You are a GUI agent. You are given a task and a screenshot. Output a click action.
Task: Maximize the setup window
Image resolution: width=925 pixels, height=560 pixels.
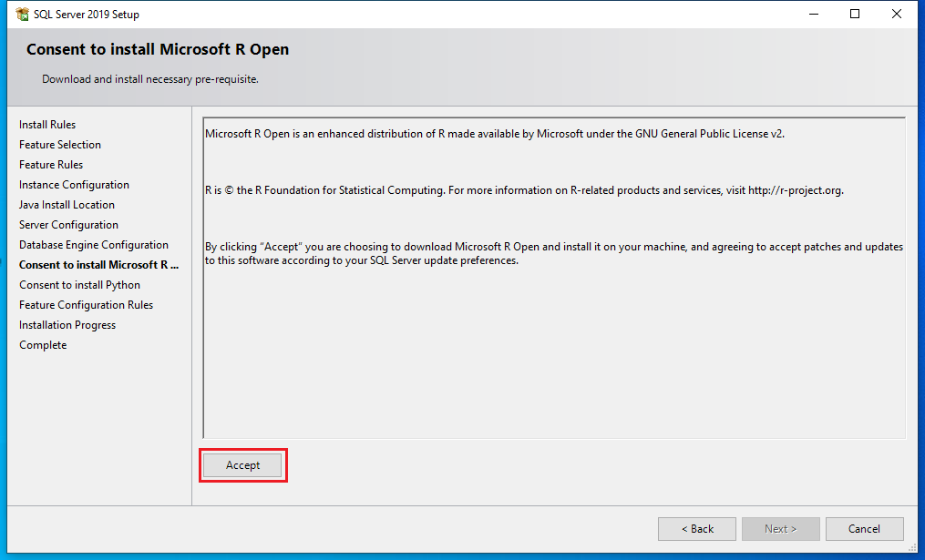click(x=855, y=15)
